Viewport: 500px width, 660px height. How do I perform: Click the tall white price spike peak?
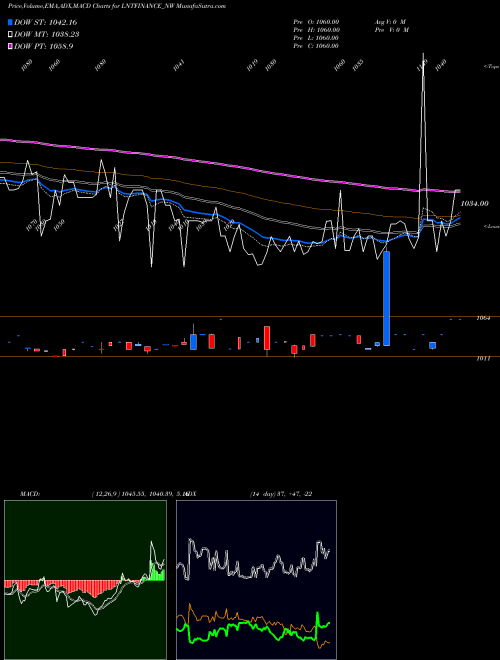(x=423, y=56)
